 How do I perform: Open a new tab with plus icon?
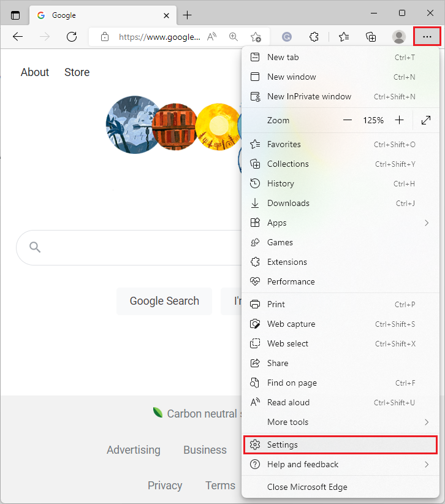coord(188,15)
